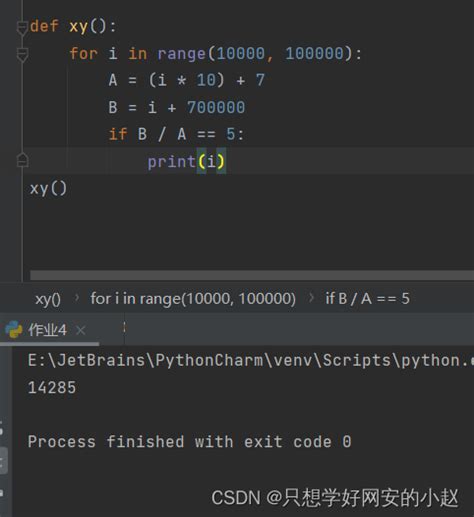Close the 作业4 run tab
The width and height of the screenshot is (474, 517).
point(81,330)
